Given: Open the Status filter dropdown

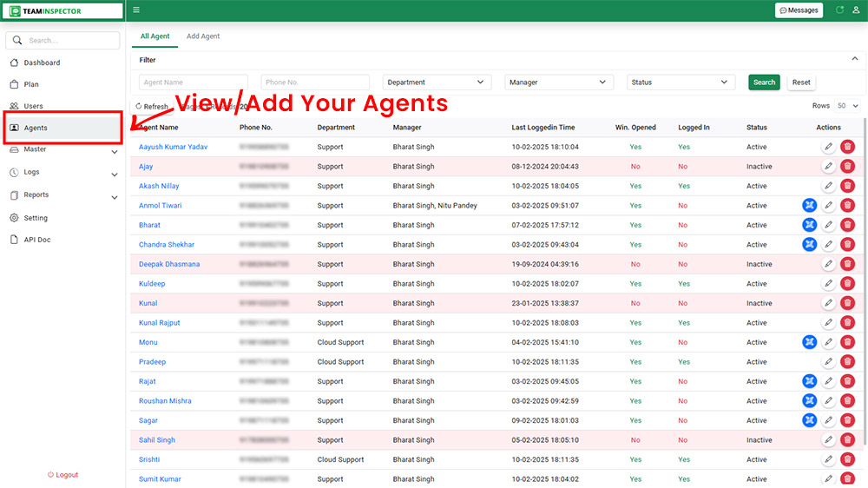Looking at the screenshot, I should click(x=681, y=82).
